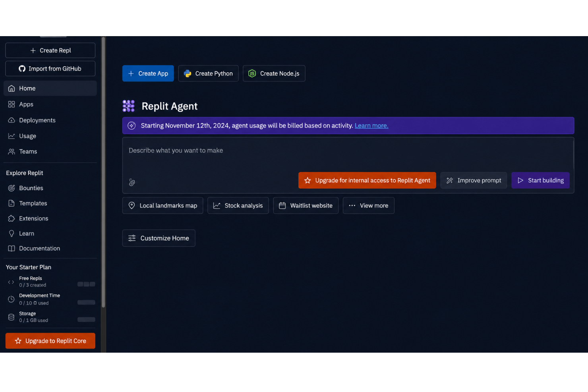Click the Create Repl button
The width and height of the screenshot is (588, 392).
[x=50, y=50]
